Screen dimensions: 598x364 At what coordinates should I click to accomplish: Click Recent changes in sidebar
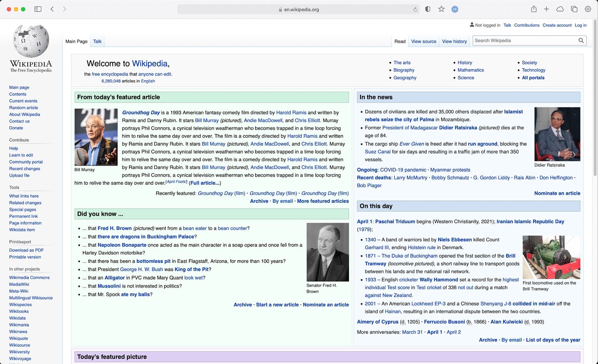tap(25, 169)
